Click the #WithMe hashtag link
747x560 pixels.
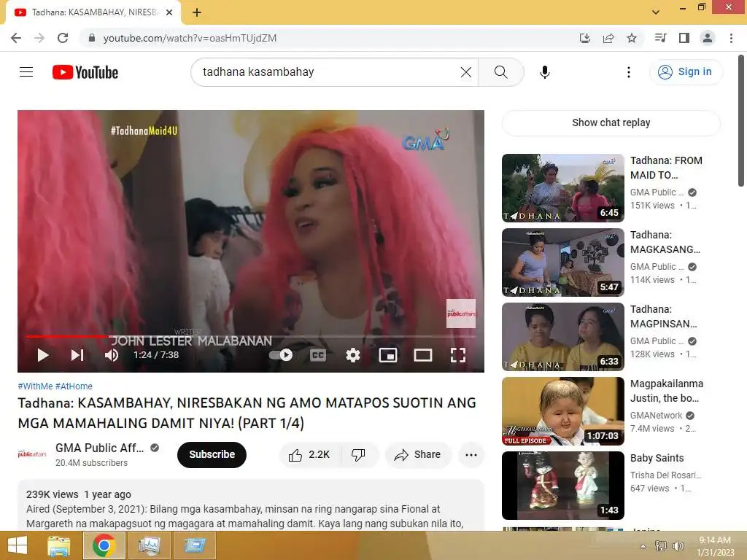coord(35,386)
